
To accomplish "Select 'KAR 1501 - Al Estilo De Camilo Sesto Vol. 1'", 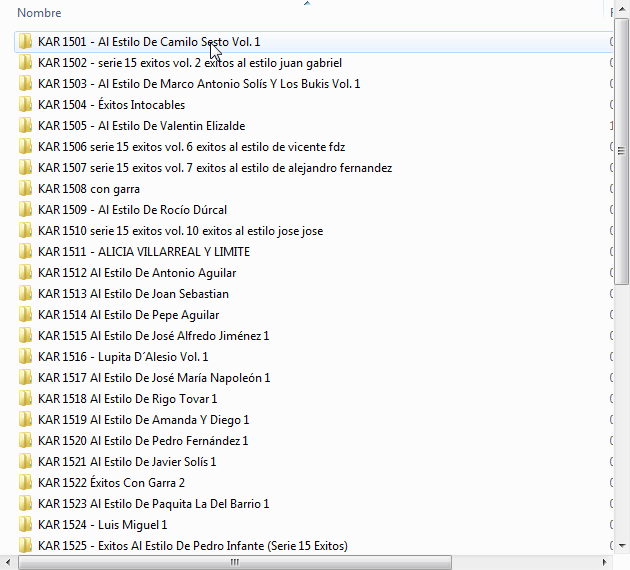I will (149, 42).
